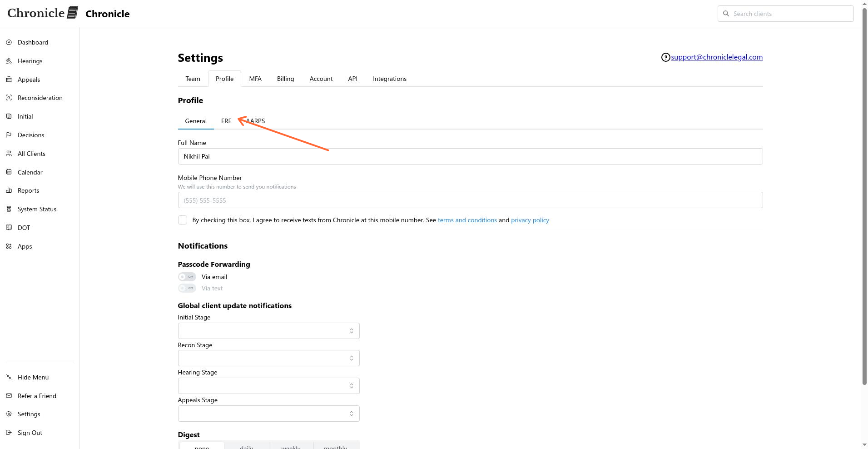Open the Billing tab
Screen dimensions: 868x449
point(285,79)
